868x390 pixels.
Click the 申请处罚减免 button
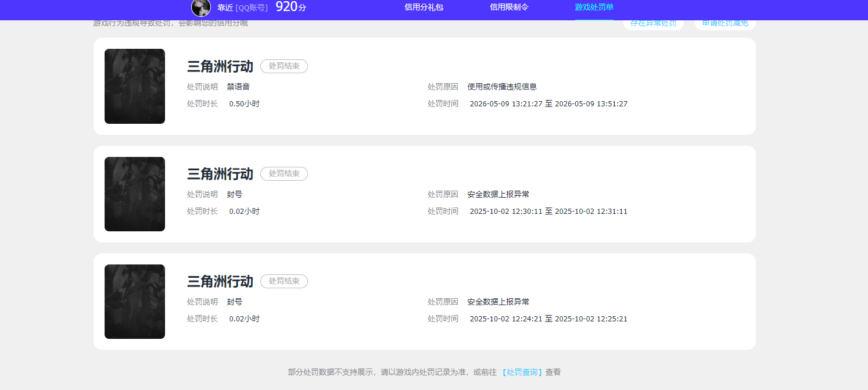pos(725,23)
